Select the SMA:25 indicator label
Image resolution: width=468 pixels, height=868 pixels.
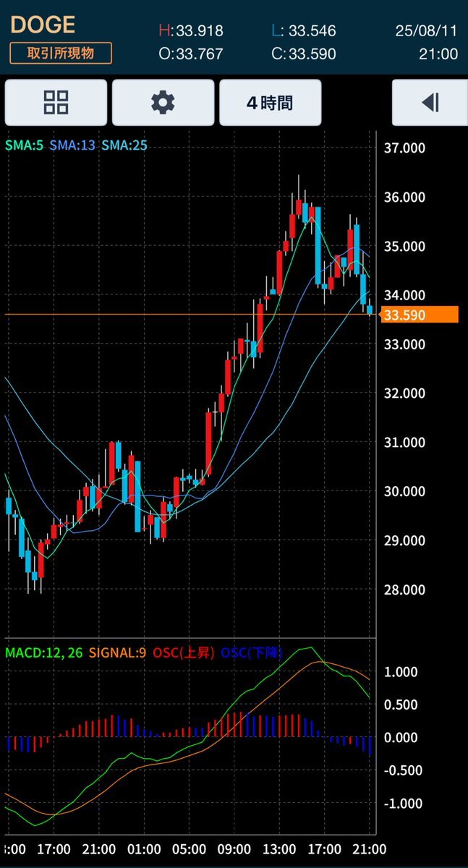point(124,145)
